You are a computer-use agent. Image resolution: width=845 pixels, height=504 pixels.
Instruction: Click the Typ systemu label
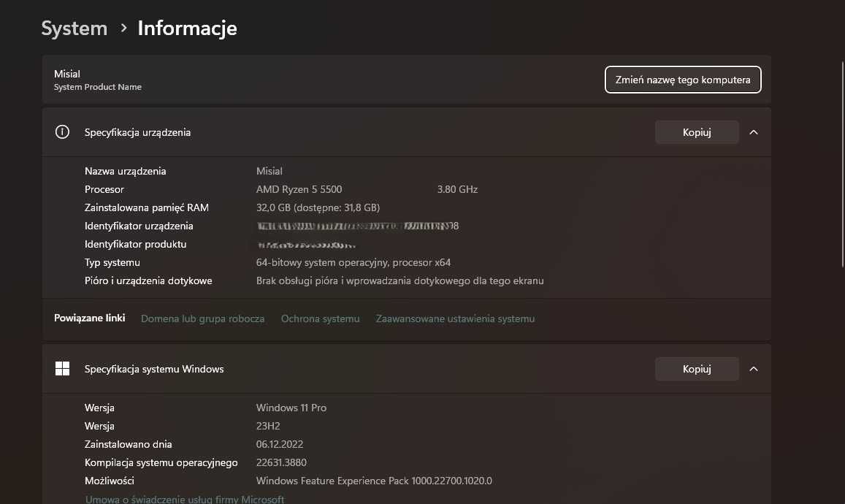[112, 262]
